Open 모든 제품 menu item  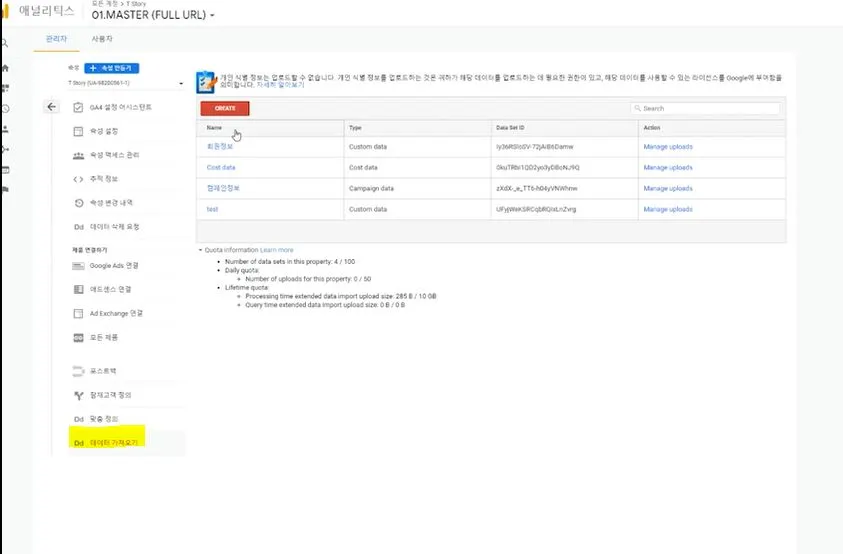(x=104, y=338)
